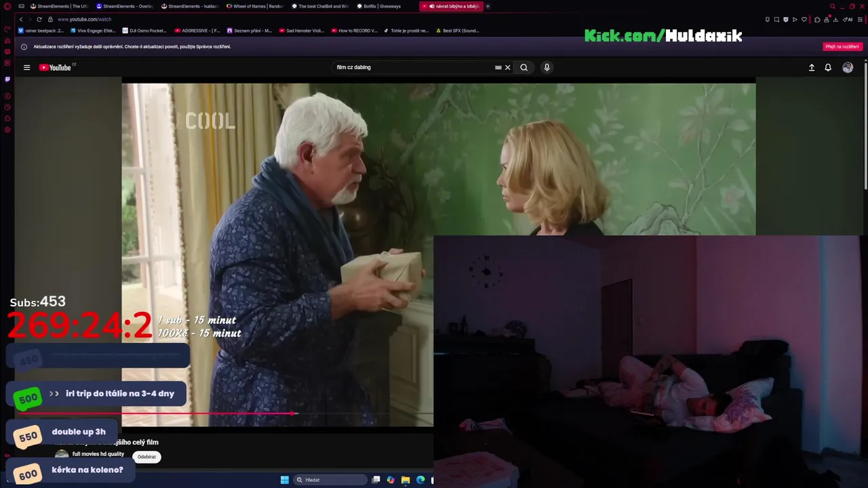Open the Aria AI toolbar button
Image resolution: width=868 pixels, height=488 pixels.
(848, 19)
